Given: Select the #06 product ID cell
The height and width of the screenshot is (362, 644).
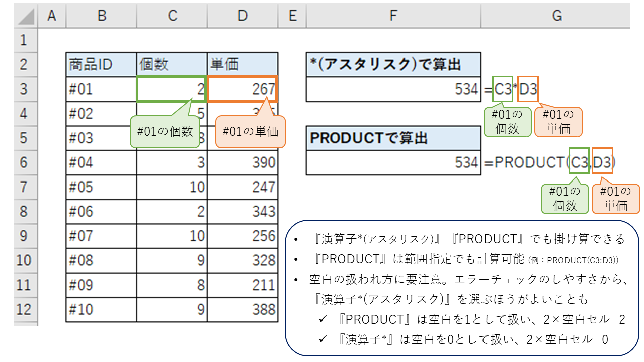Looking at the screenshot, I should (102, 212).
